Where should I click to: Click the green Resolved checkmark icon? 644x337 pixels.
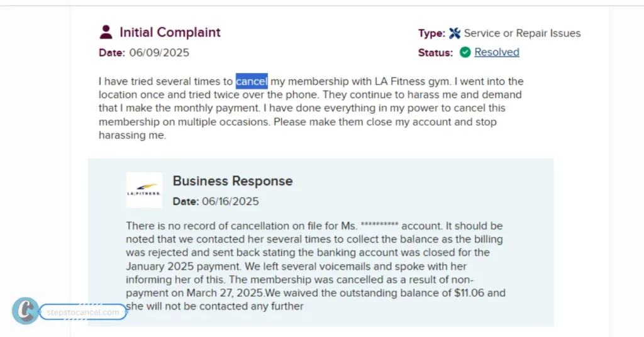click(465, 52)
